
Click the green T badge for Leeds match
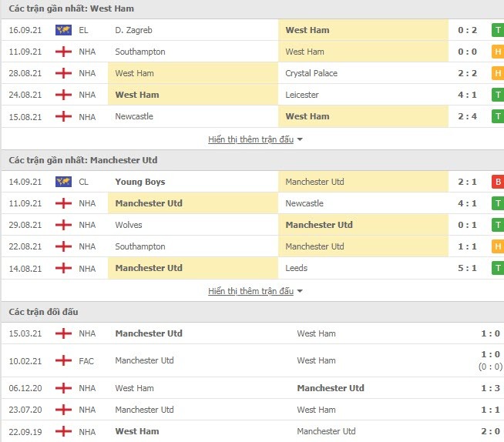point(498,268)
